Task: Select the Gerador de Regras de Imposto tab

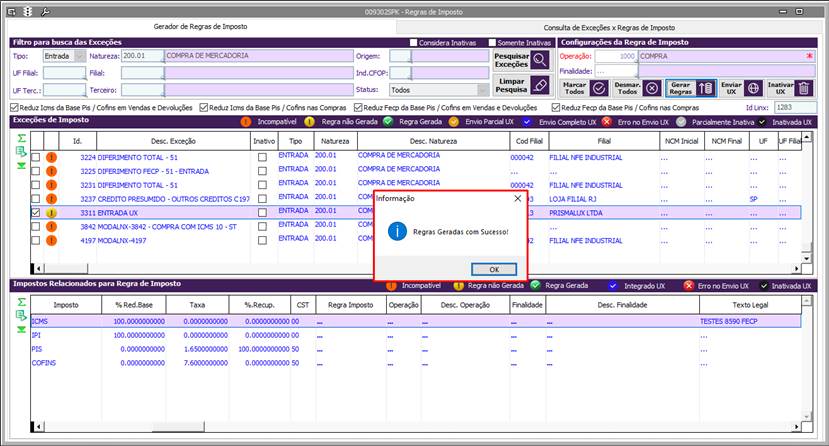Action: [x=200, y=27]
